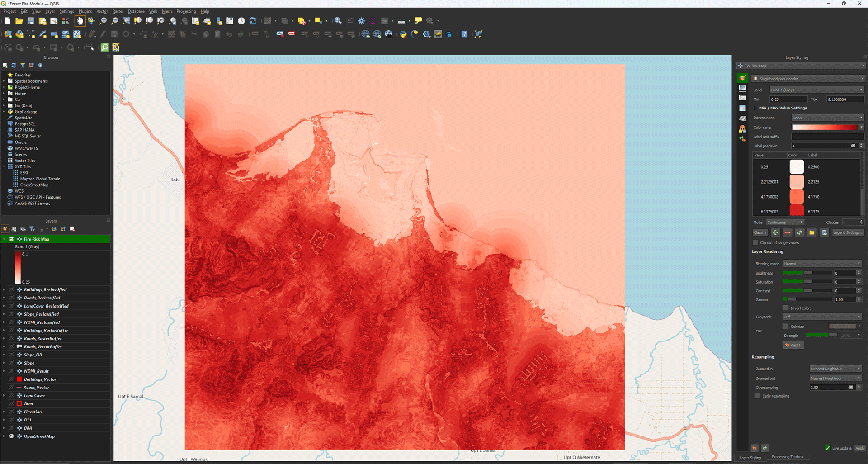
Task: Switch to the Processing Toolbox tab
Action: [x=788, y=457]
